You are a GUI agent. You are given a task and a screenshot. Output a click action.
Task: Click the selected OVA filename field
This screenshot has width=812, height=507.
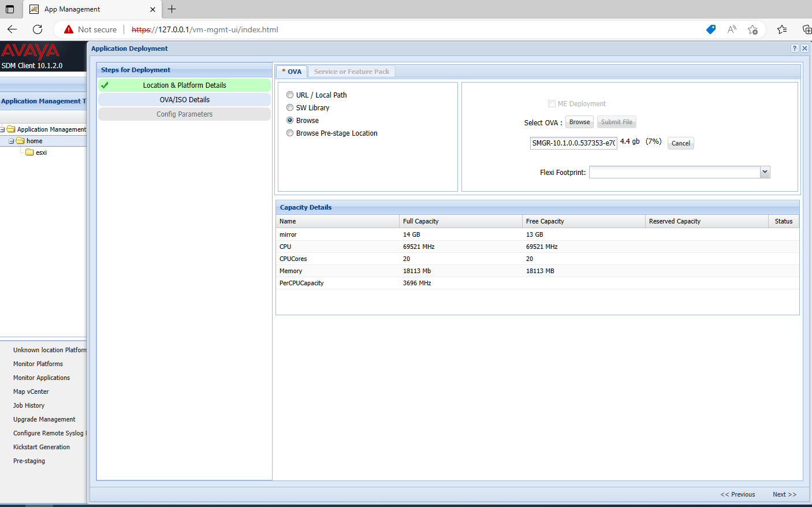573,143
